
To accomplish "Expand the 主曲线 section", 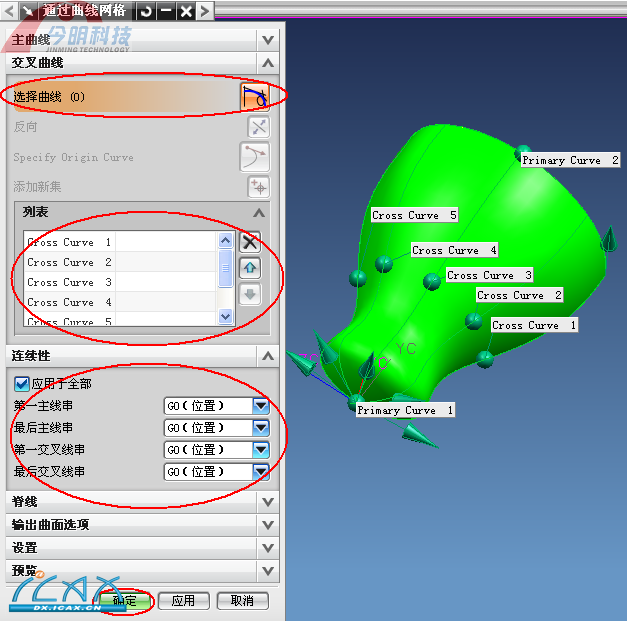I will click(267, 40).
